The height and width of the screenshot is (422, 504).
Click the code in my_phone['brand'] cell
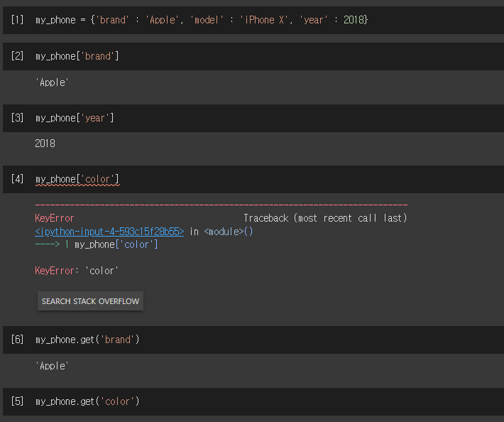[x=77, y=56]
